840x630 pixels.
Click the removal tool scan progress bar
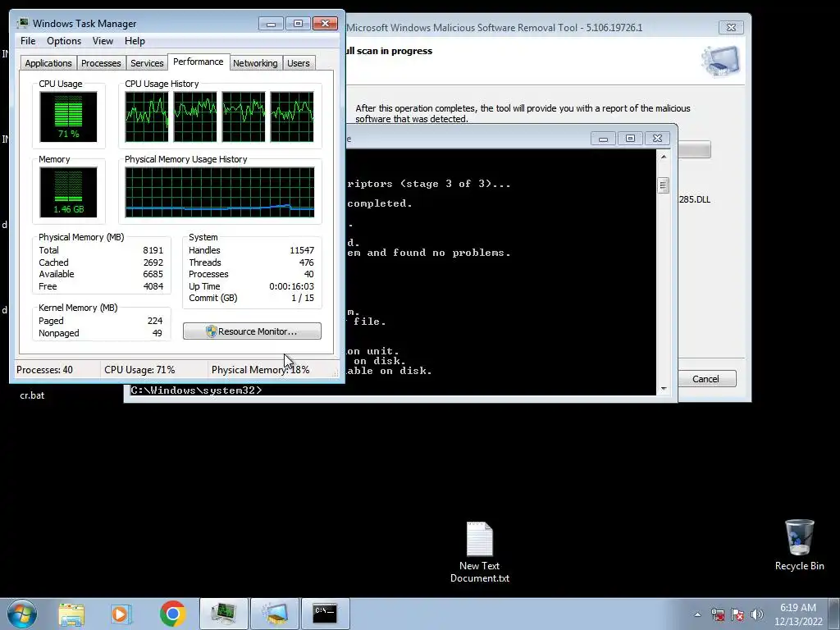(x=694, y=149)
